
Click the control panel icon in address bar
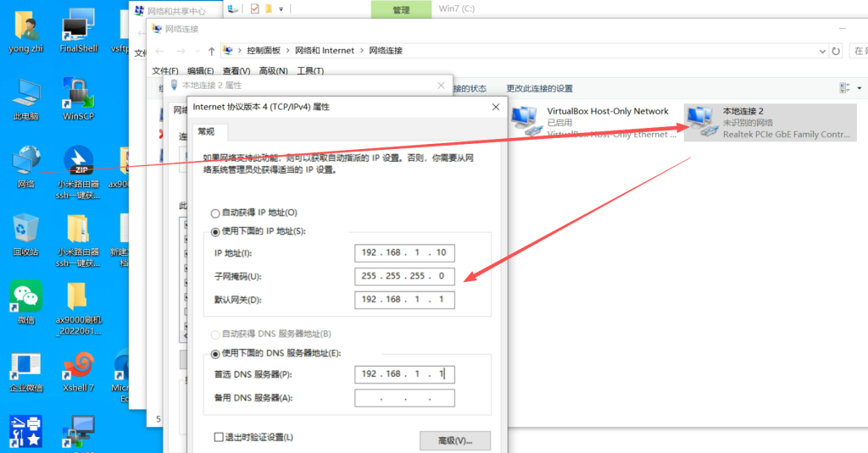click(227, 50)
